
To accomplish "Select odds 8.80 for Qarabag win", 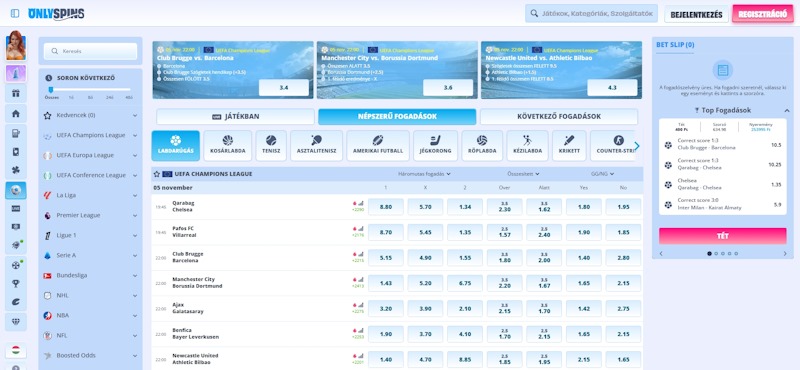I will (386, 207).
